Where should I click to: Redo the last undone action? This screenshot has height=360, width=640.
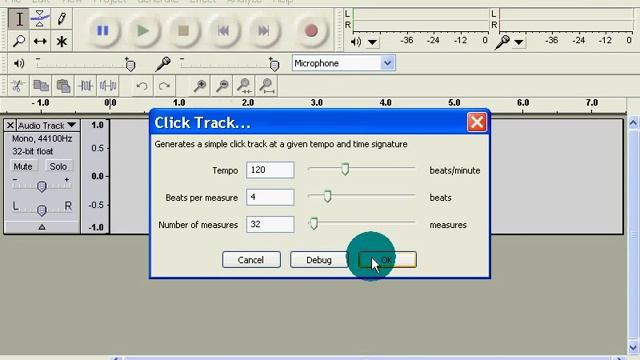pyautogui.click(x=164, y=86)
